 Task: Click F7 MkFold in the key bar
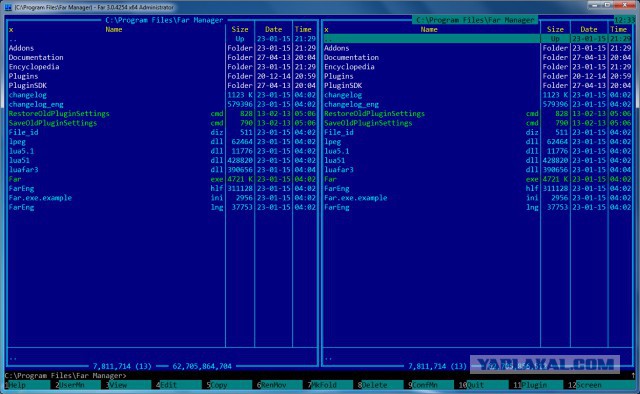[330, 385]
